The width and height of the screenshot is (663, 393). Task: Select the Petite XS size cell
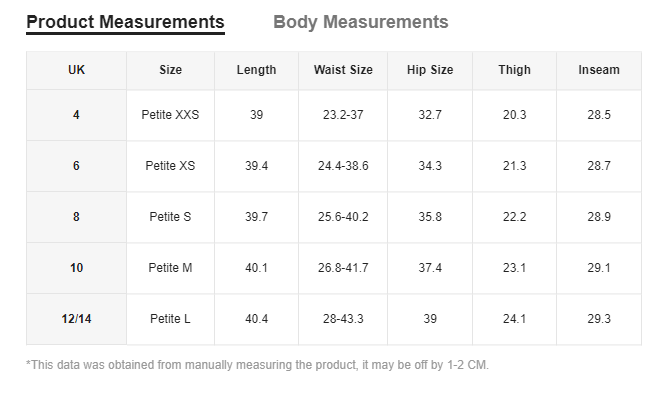(170, 166)
